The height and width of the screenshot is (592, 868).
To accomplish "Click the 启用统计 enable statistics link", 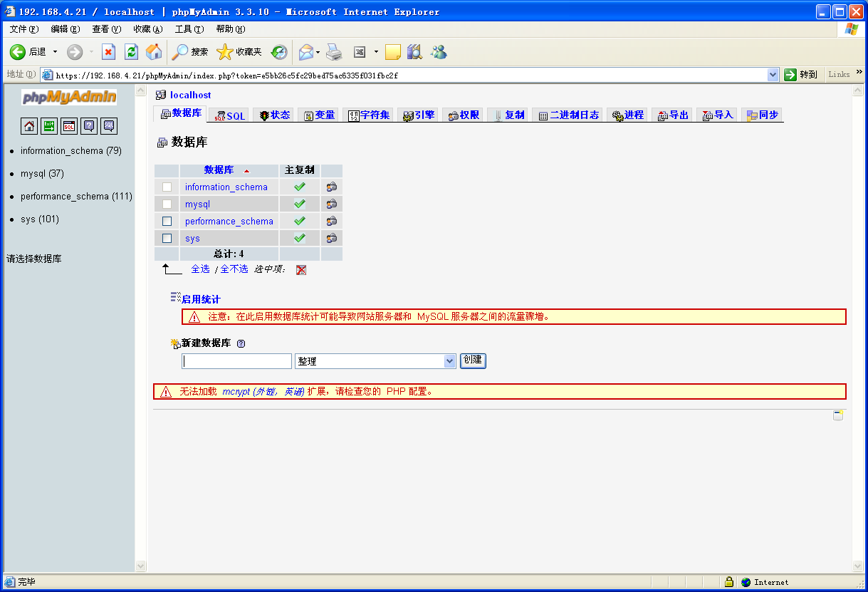I will pos(201,299).
